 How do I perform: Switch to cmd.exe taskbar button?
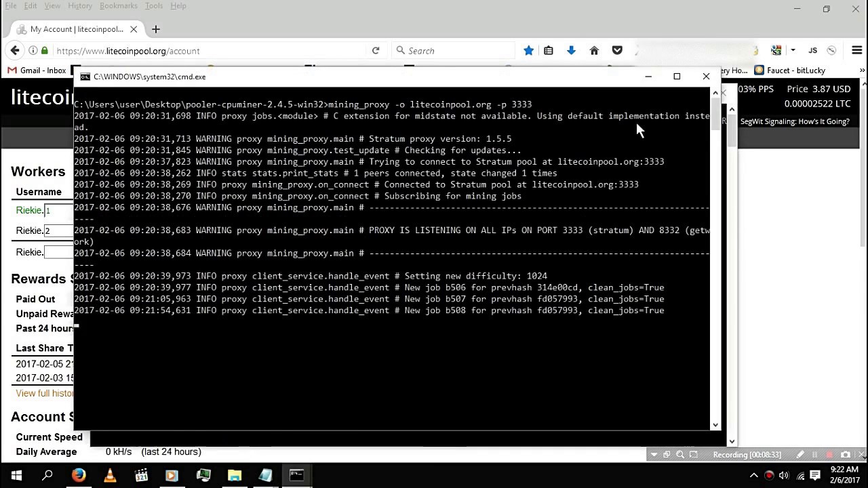[296, 475]
